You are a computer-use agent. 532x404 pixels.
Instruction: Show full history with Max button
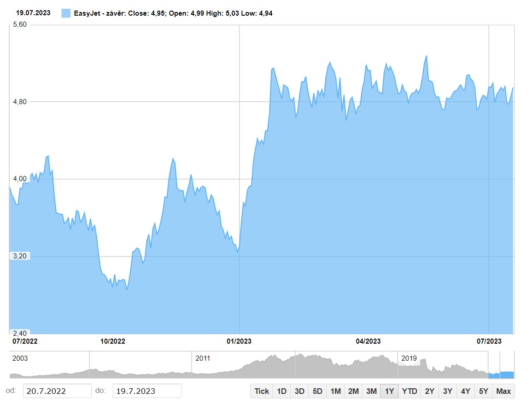(503, 391)
